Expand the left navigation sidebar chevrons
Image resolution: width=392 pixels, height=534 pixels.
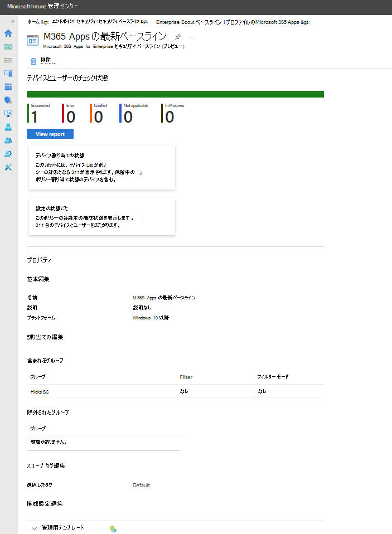pyautogui.click(x=13, y=21)
